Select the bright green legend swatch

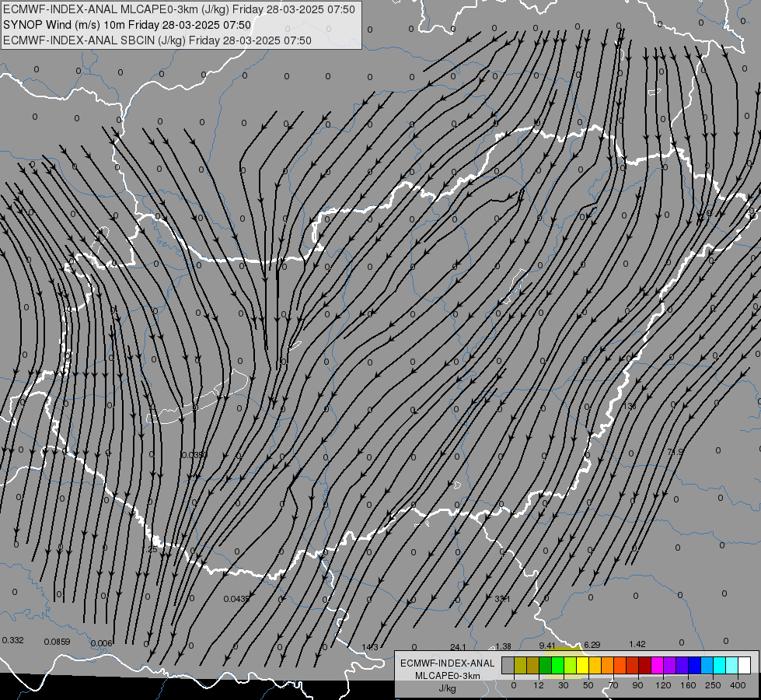[558, 665]
